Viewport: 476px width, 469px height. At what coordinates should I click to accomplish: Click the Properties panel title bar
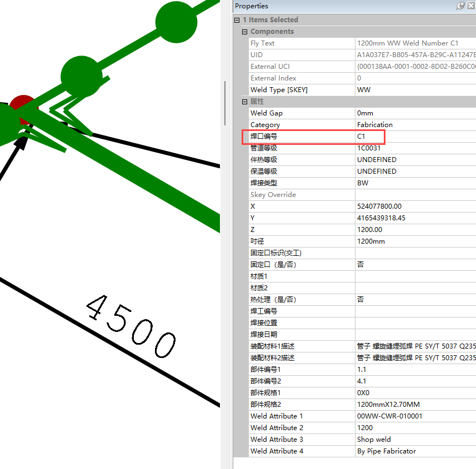coord(333,6)
